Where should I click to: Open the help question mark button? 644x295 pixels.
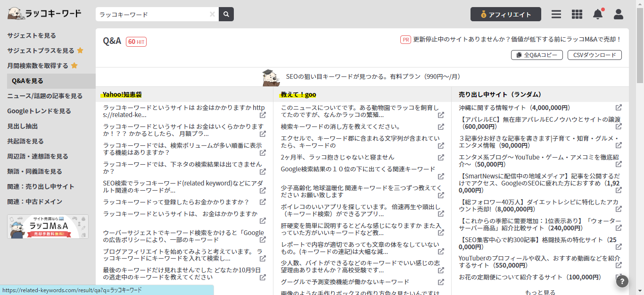[622, 282]
